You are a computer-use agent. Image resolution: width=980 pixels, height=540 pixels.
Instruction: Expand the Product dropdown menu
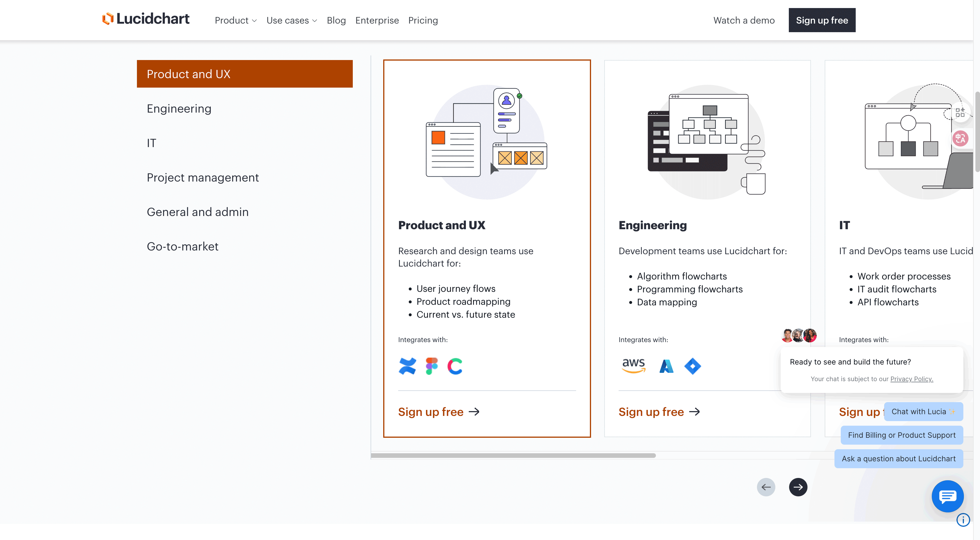(x=235, y=20)
